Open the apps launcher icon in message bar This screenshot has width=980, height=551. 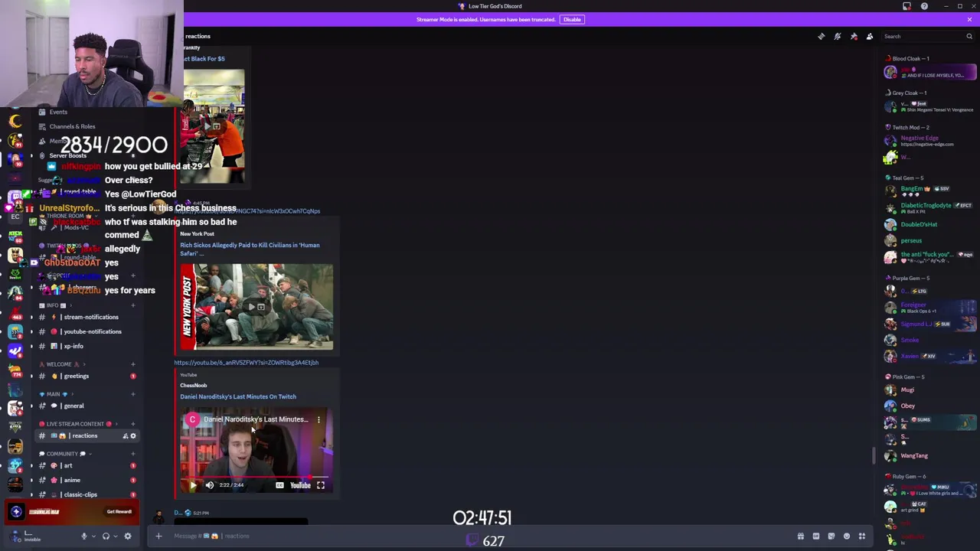point(862,536)
